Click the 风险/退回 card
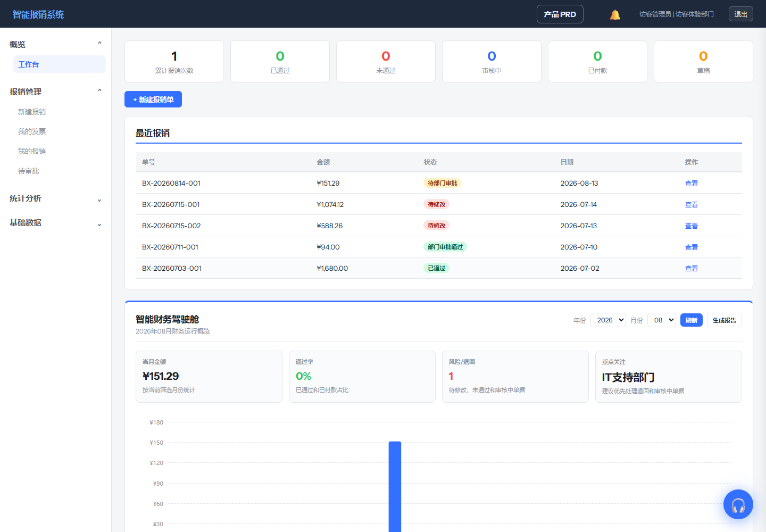Viewport: 766px width, 532px height. coord(515,377)
